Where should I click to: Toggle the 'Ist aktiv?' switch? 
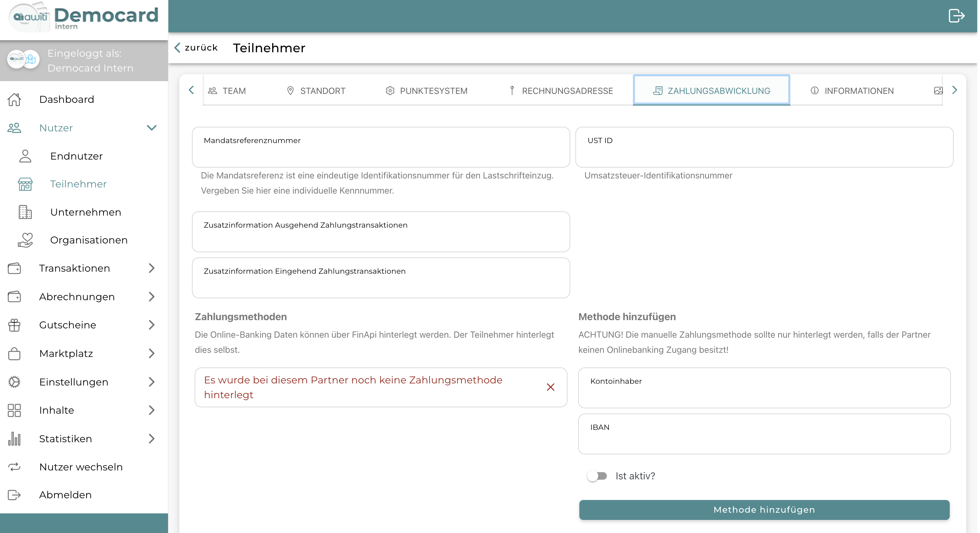597,476
